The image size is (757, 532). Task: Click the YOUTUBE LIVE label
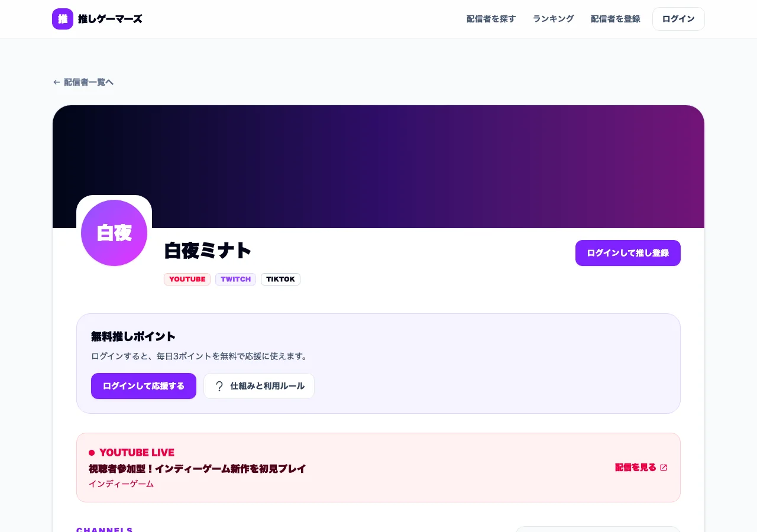point(137,453)
